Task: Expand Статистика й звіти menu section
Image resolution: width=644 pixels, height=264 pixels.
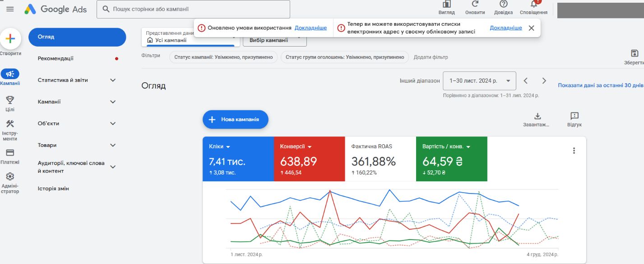Action: [x=113, y=80]
